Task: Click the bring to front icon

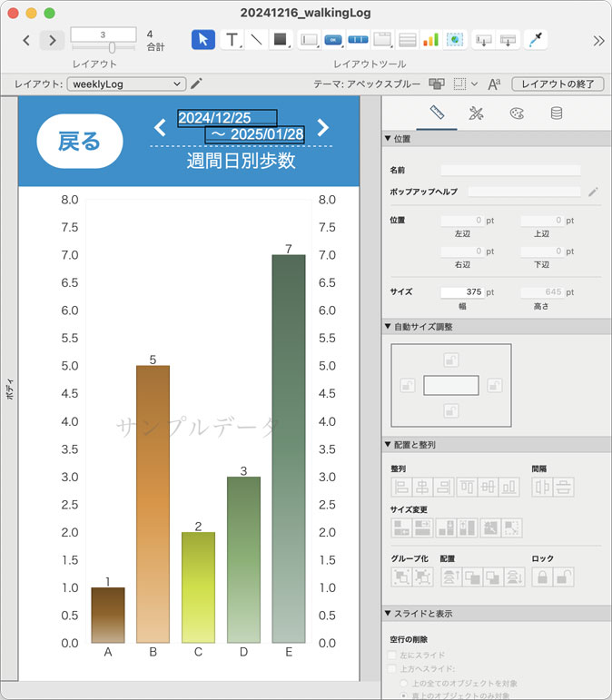Action: coord(450,577)
